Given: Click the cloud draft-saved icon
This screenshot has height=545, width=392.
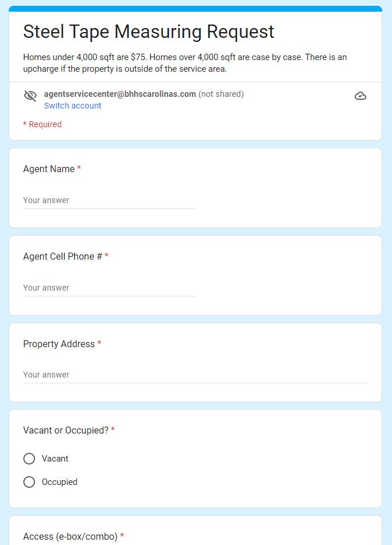Looking at the screenshot, I should [360, 96].
